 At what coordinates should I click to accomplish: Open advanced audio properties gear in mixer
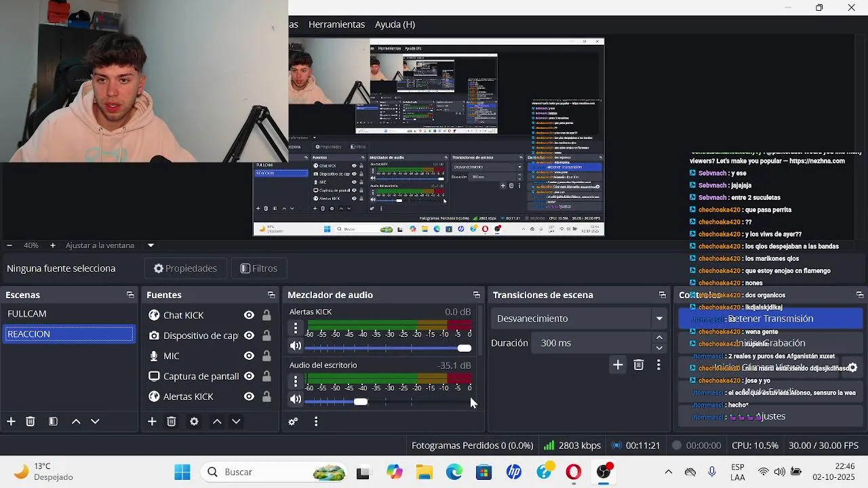293,422
